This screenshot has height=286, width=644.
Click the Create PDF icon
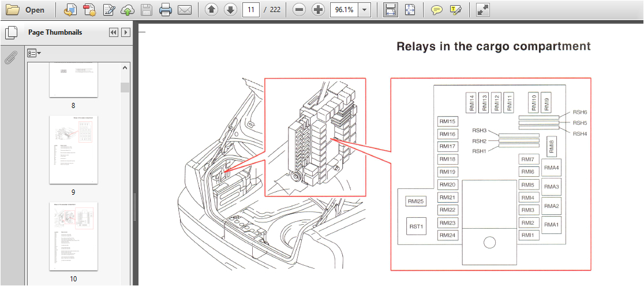pos(89,10)
